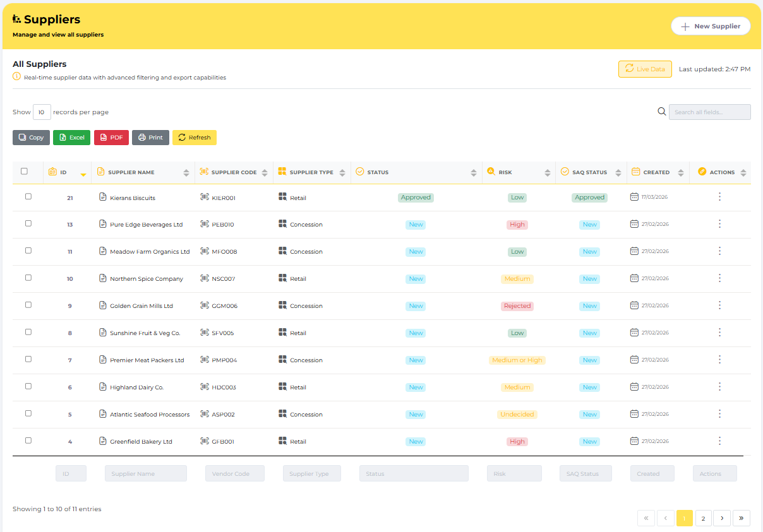Image resolution: width=763 pixels, height=532 pixels.
Task: Go to page 2 of results
Action: click(703, 518)
